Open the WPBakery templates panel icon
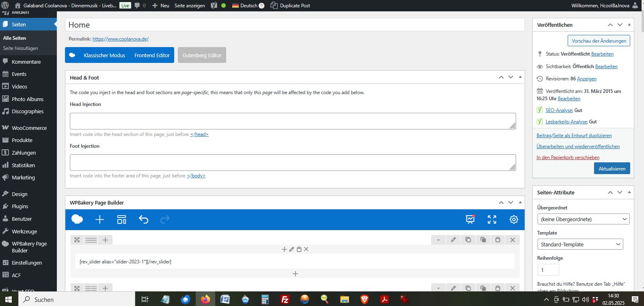 [121, 220]
